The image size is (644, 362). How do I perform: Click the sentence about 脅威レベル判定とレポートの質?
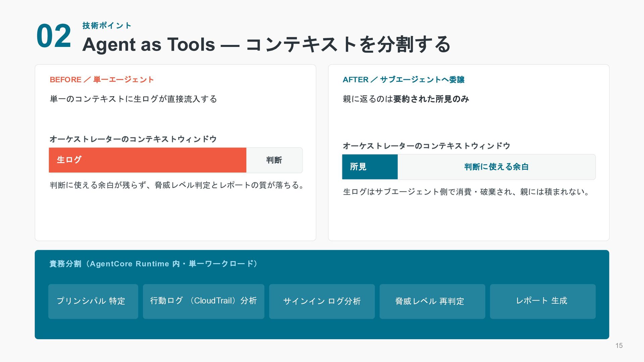tap(177, 185)
